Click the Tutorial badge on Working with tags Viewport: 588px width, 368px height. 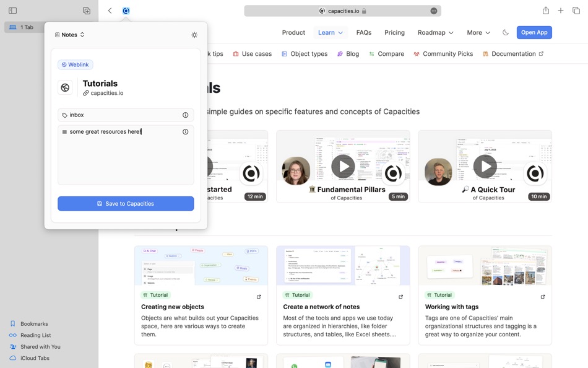[439, 295]
